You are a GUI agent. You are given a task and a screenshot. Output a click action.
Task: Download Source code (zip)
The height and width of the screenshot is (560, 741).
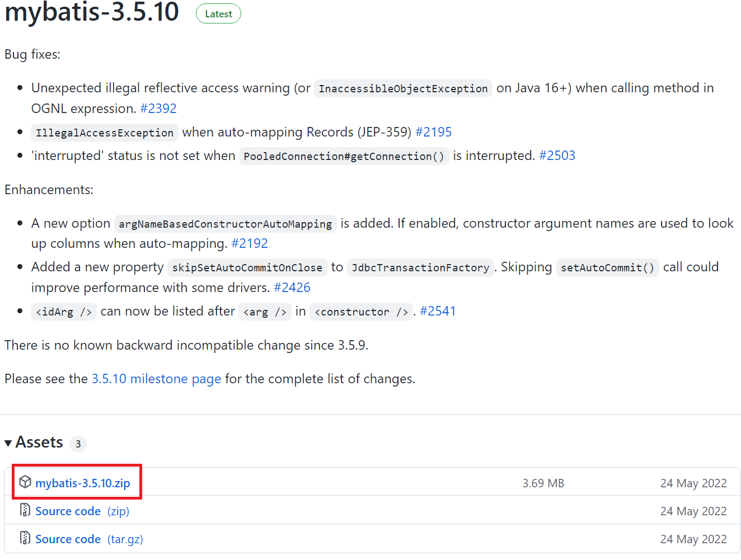82,511
